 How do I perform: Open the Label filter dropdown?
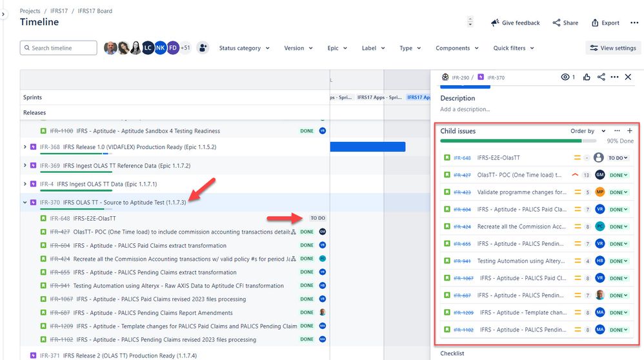(374, 48)
